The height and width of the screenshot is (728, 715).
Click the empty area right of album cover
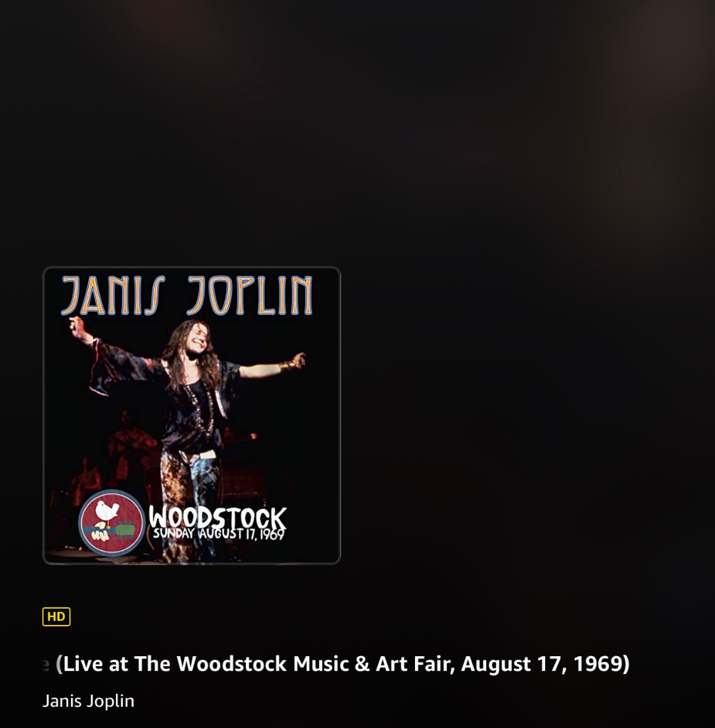[x=525, y=415]
